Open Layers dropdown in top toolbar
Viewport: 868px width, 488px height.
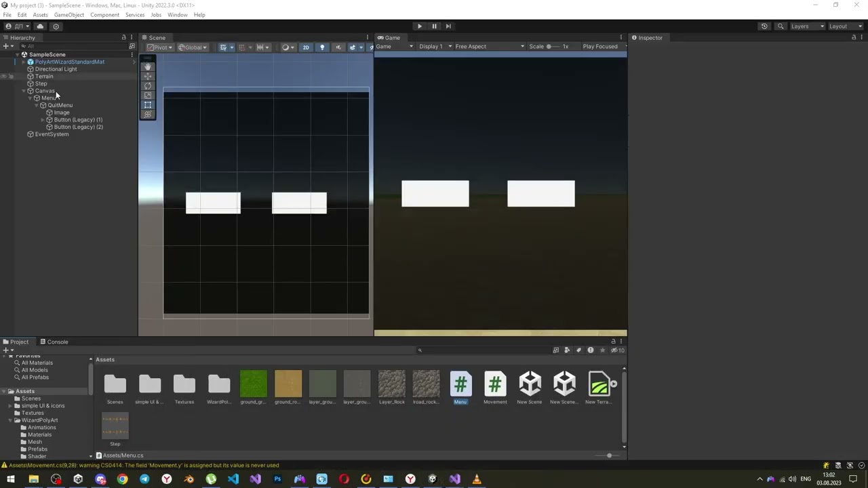[x=807, y=26]
